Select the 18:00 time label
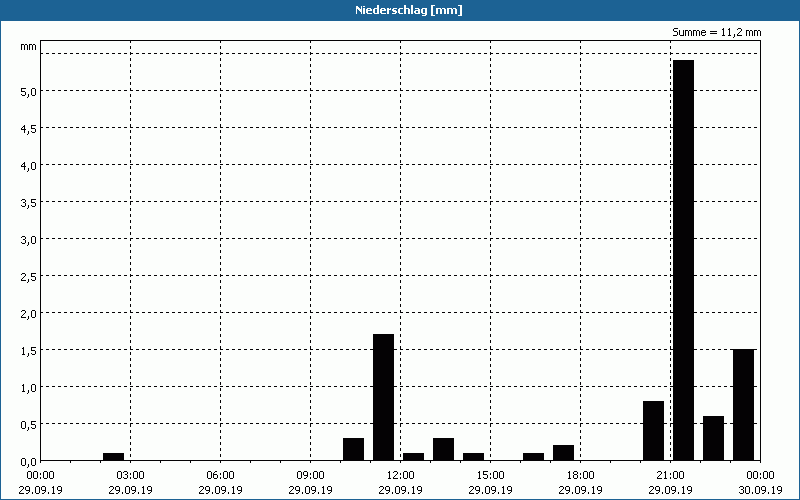 pos(580,476)
